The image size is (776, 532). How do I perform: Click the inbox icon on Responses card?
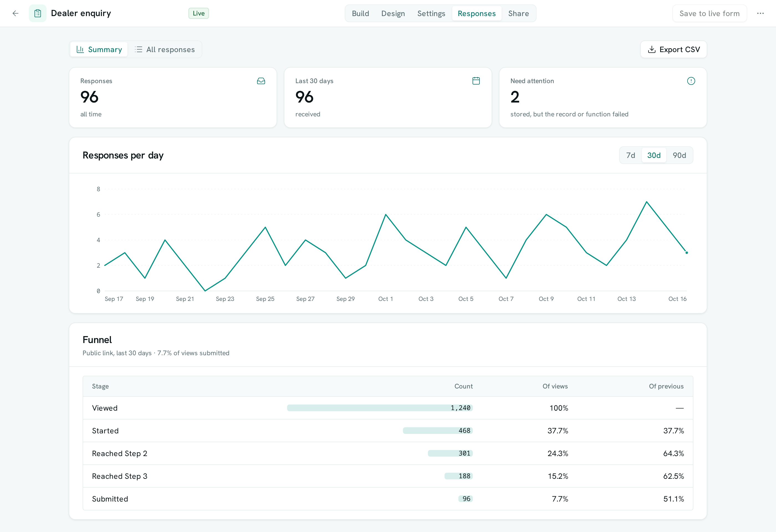tap(261, 81)
